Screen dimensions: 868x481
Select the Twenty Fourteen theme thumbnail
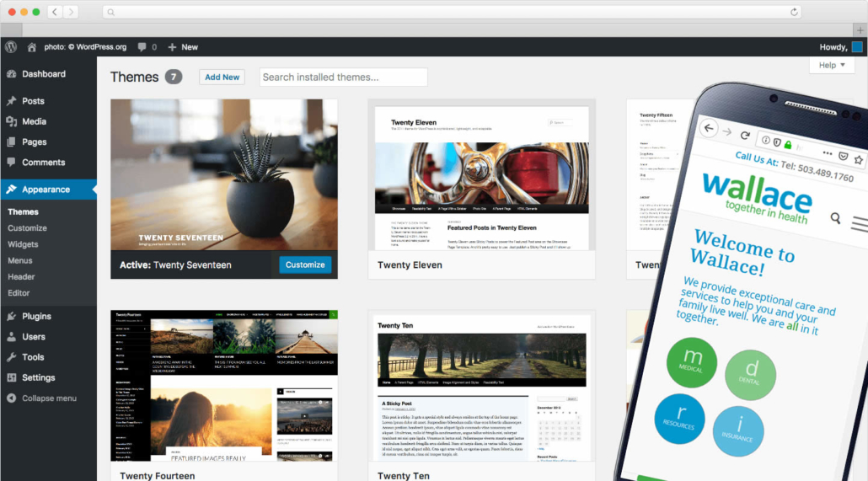(223, 386)
